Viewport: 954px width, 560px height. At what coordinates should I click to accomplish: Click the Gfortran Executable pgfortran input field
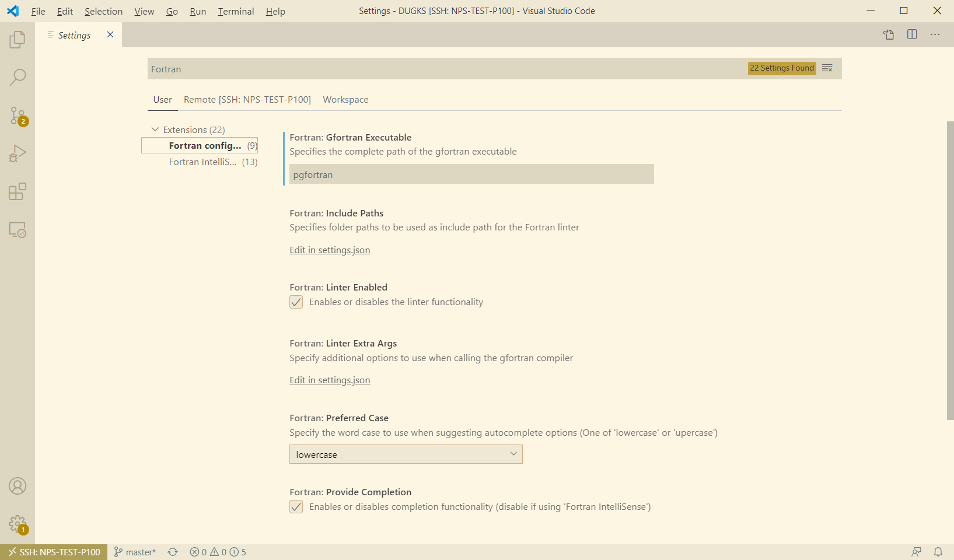[471, 174]
